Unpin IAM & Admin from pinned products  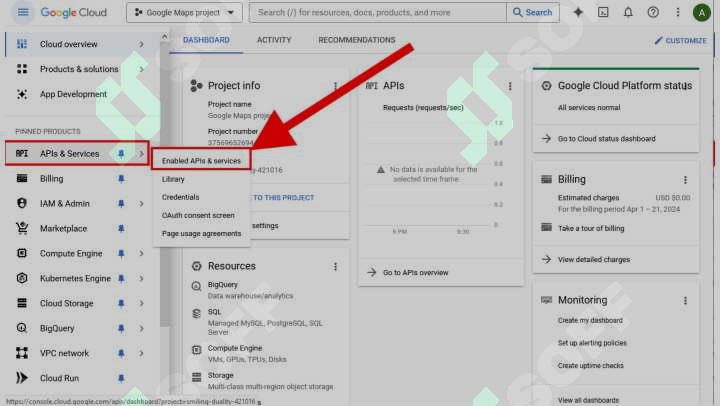121,203
